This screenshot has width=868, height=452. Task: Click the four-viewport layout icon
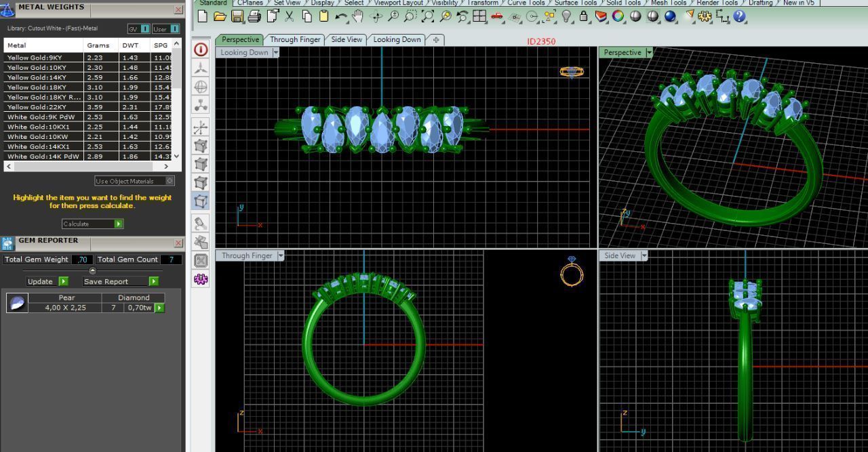(x=479, y=16)
